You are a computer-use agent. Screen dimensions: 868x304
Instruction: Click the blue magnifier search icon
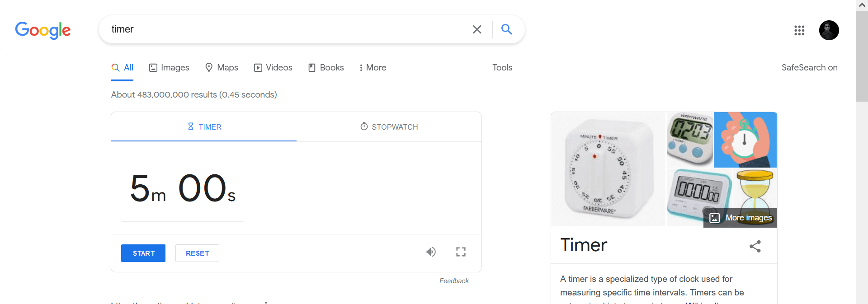click(507, 29)
